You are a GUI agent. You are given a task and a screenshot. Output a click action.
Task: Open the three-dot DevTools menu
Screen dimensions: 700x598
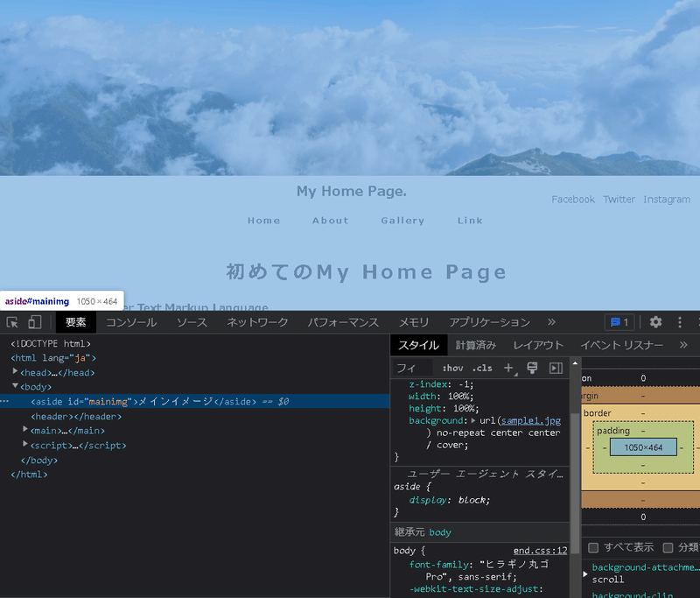tap(680, 322)
